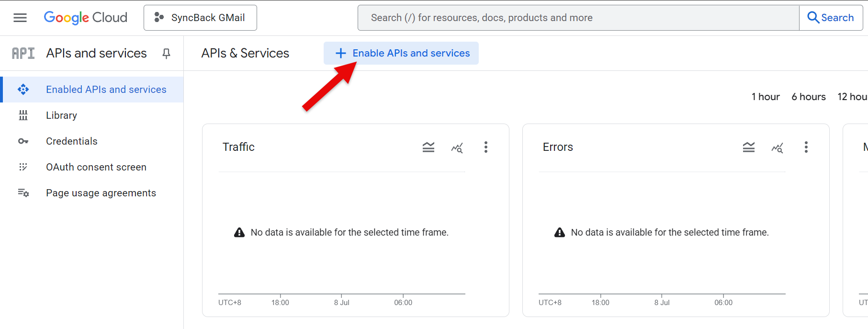Click the Google Cloud logo
The image size is (868, 329).
[x=86, y=18]
